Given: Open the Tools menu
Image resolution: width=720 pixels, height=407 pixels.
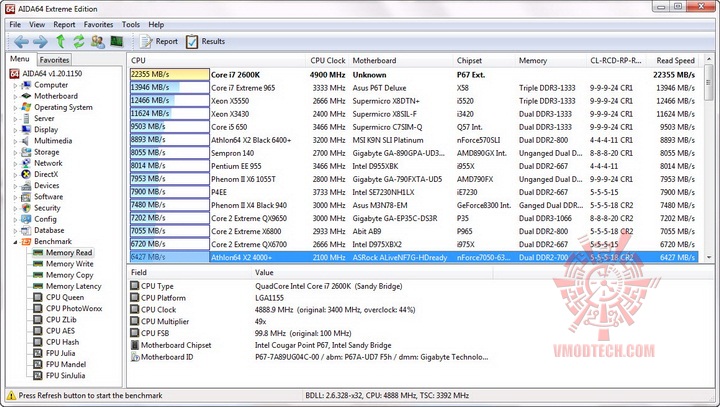Looking at the screenshot, I should (130, 25).
